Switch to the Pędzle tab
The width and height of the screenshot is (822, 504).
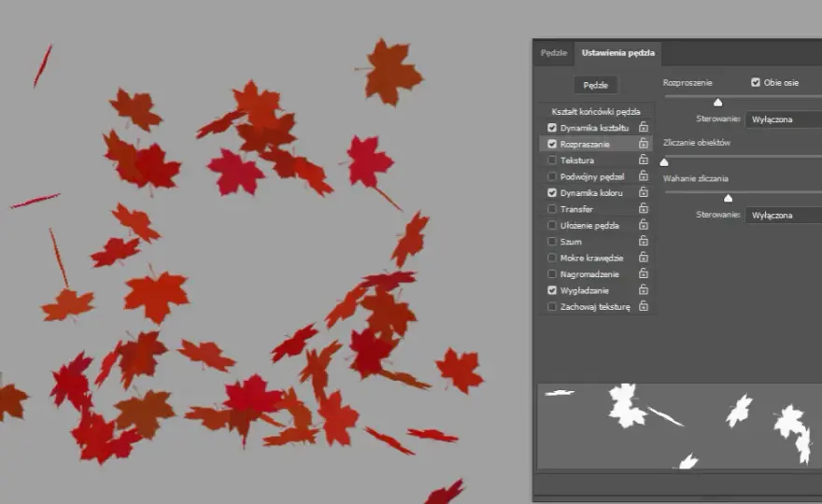(554, 53)
